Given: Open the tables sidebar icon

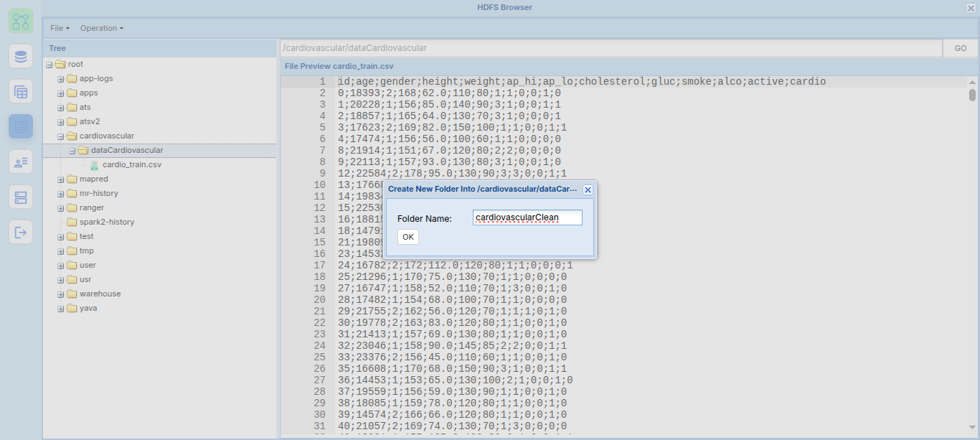Looking at the screenshot, I should (21, 92).
